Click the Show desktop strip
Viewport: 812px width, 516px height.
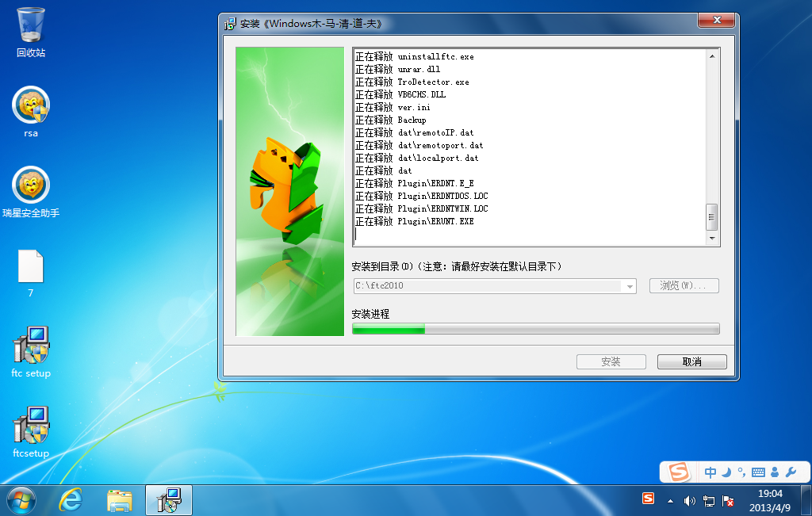pos(806,500)
